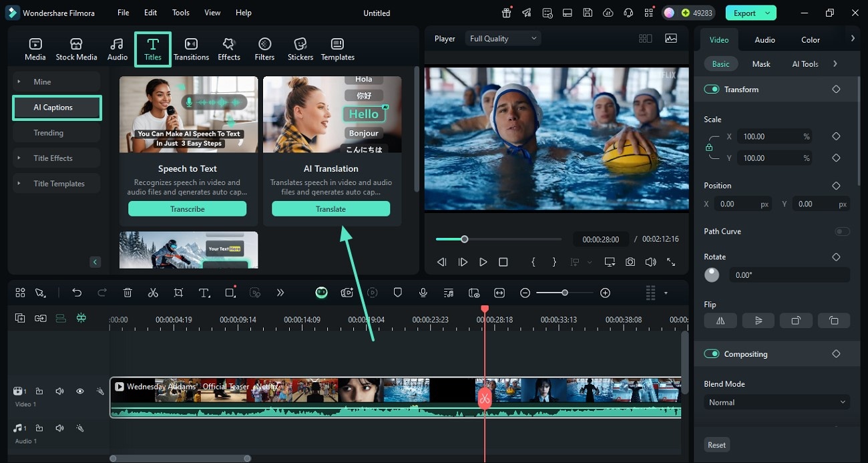Click the player progress slider
The image size is (868, 463).
point(499,239)
